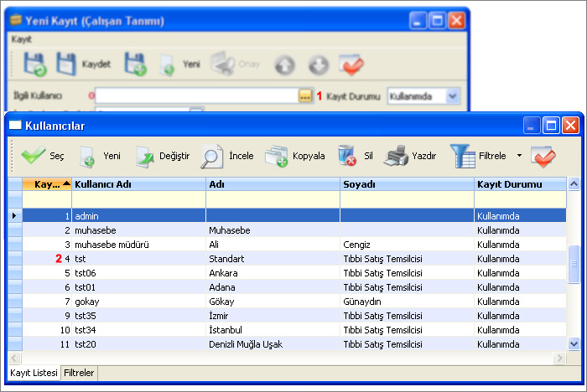Print list using Yazdır printer icon
The image size is (587, 392).
tap(397, 156)
